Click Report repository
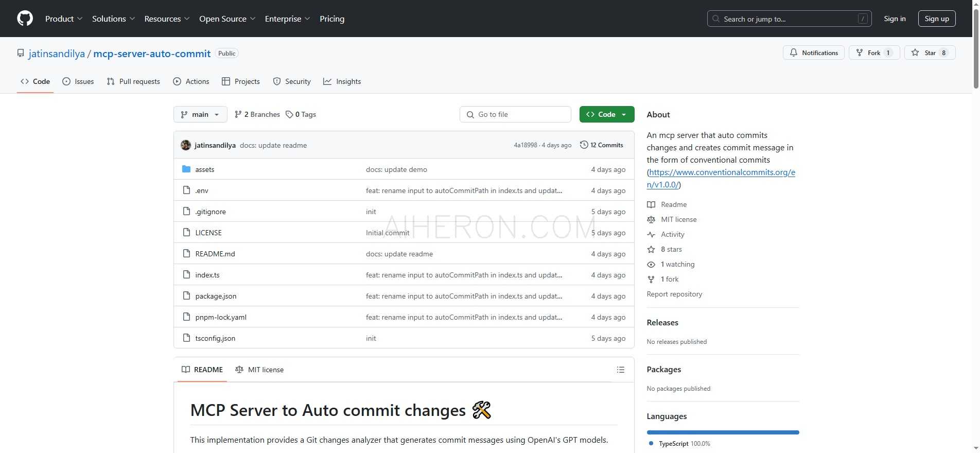 click(x=674, y=294)
